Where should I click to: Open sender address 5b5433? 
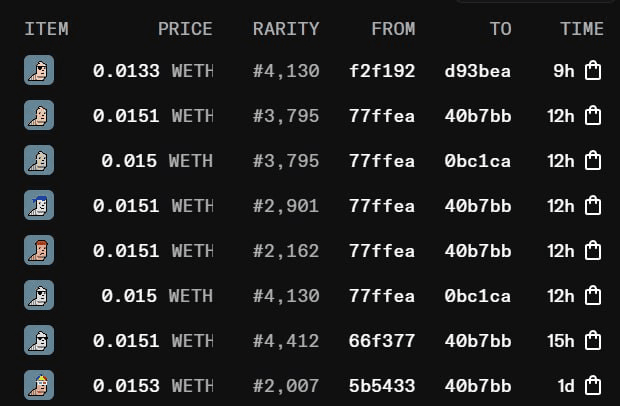coord(381,385)
